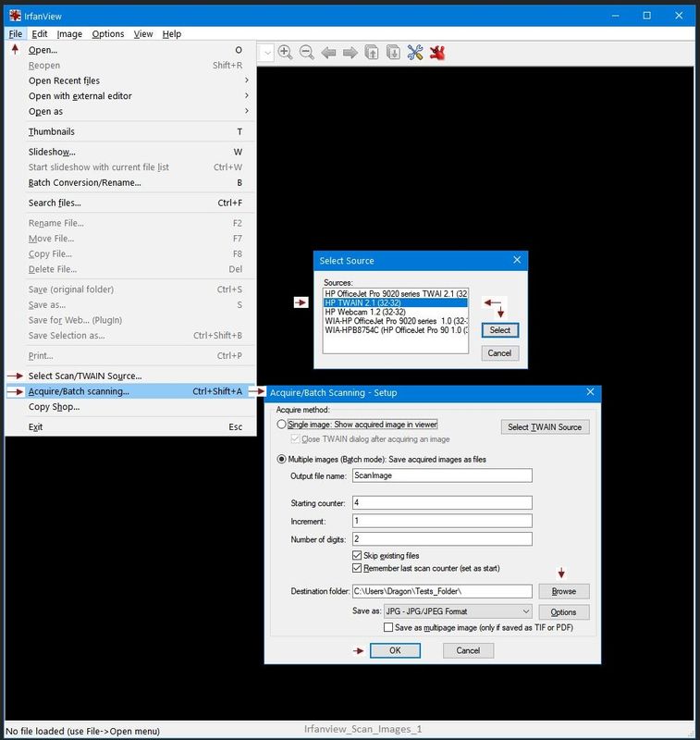Open the Edit menu
Image resolution: width=700 pixels, height=740 pixels.
pyautogui.click(x=40, y=34)
